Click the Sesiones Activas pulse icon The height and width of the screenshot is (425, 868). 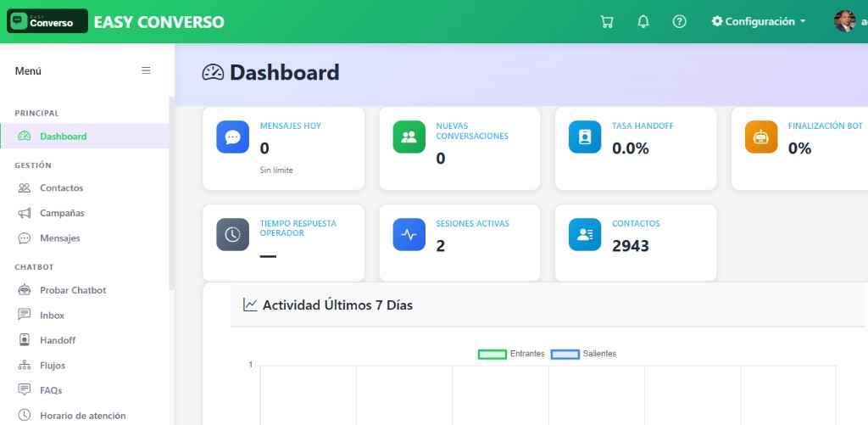pos(409,235)
